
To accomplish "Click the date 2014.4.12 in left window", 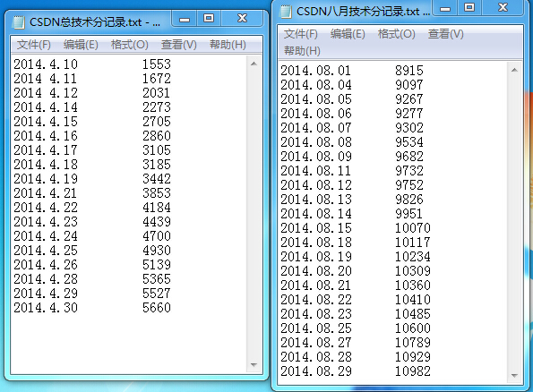I will click(46, 93).
